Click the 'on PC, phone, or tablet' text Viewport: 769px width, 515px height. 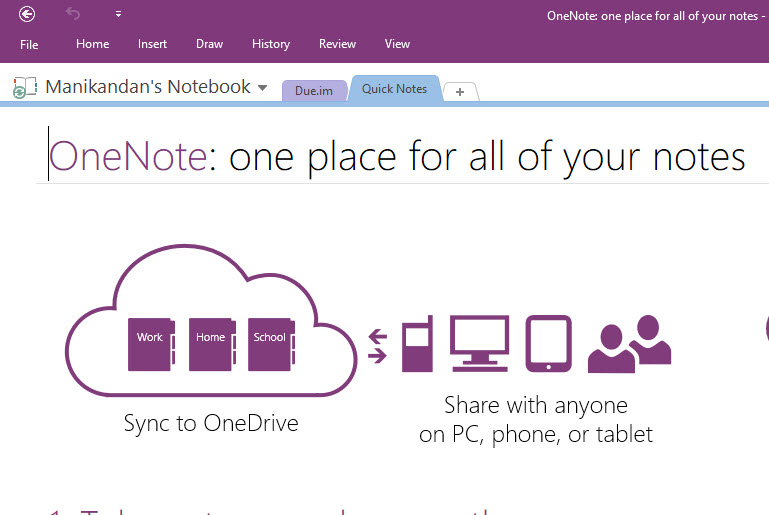pyautogui.click(x=536, y=435)
